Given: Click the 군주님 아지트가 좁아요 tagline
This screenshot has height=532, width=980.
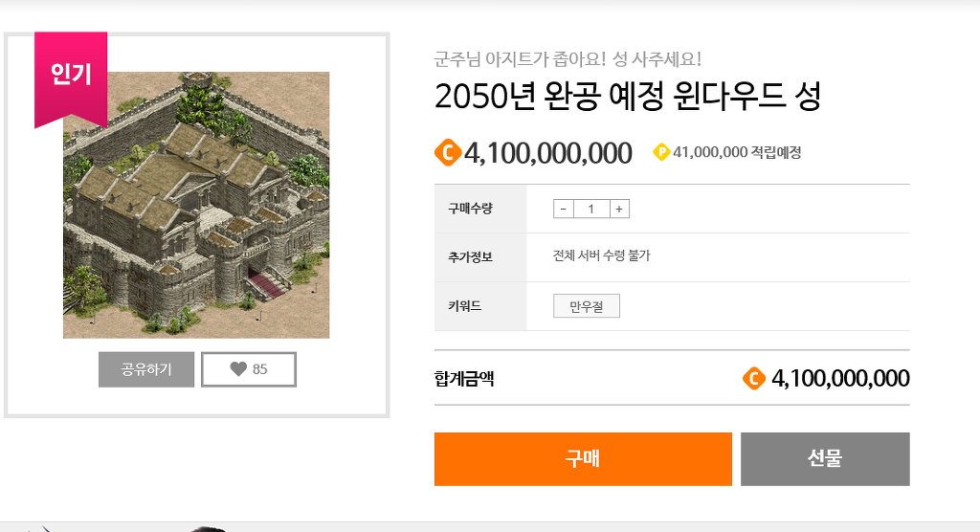Looking at the screenshot, I should 568,59.
